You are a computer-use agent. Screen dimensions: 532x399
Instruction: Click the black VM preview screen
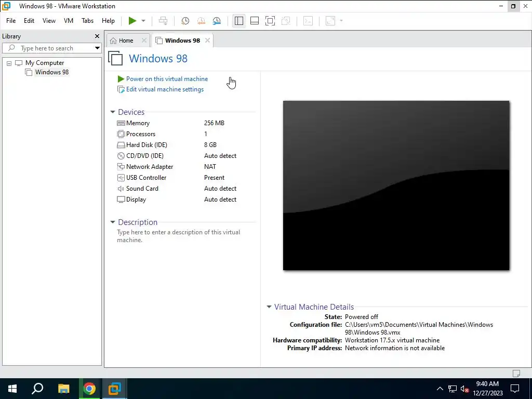click(x=396, y=185)
